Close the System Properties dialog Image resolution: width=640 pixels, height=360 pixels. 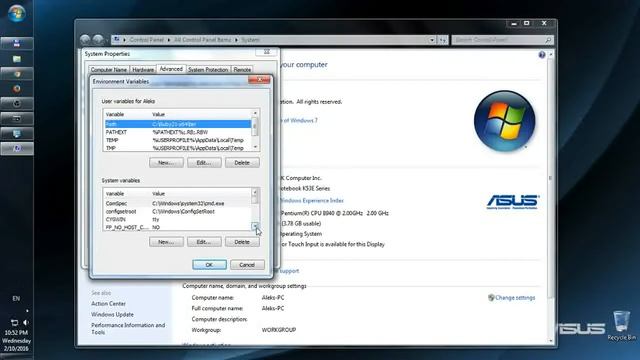click(267, 52)
